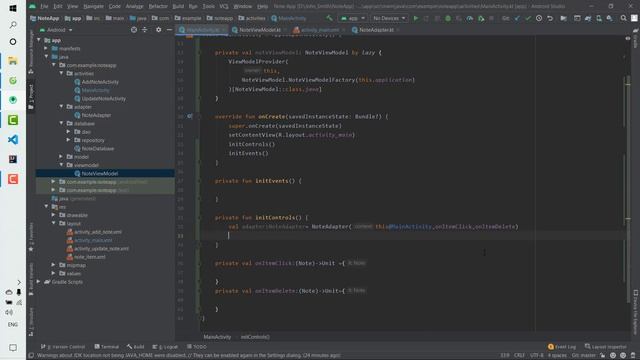The height and width of the screenshot is (360, 640).
Task: Hide the Project panel with minus icon
Action: (x=169, y=30)
